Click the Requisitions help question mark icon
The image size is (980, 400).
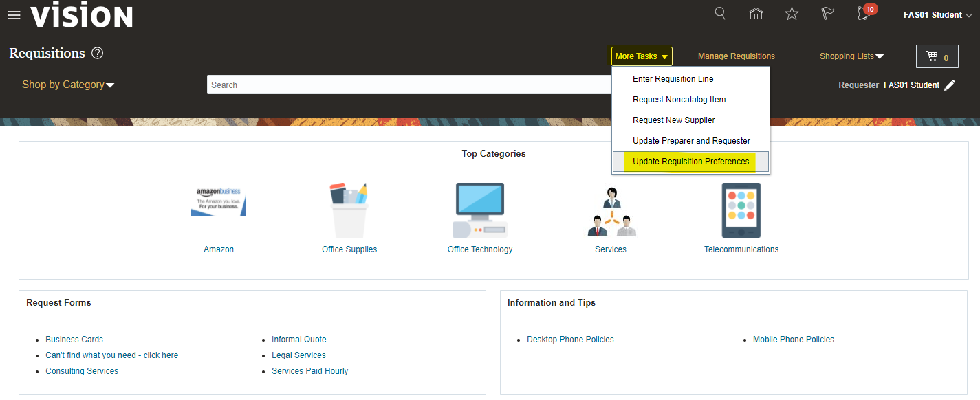coord(98,54)
